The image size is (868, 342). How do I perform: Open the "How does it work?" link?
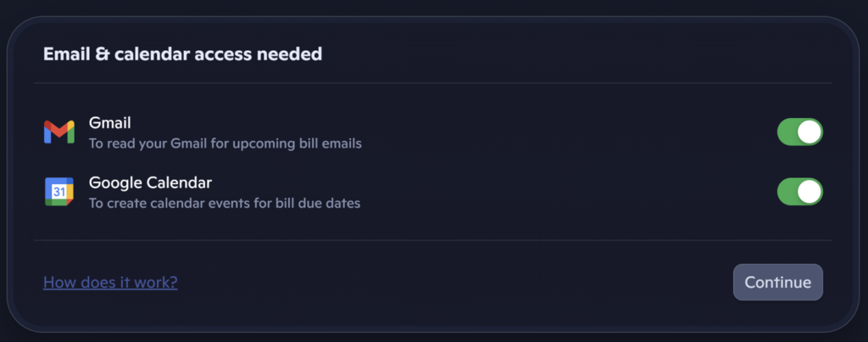(110, 283)
